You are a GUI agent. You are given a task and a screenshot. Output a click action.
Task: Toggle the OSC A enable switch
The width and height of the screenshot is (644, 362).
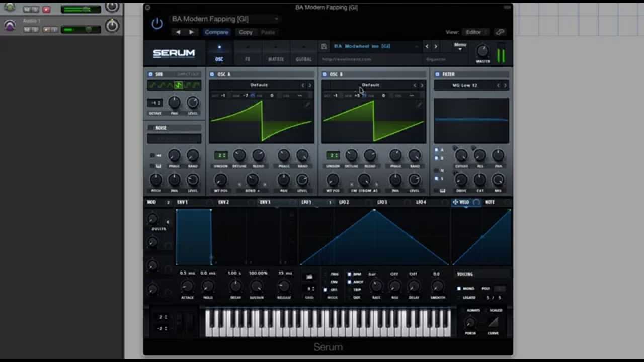tap(212, 74)
